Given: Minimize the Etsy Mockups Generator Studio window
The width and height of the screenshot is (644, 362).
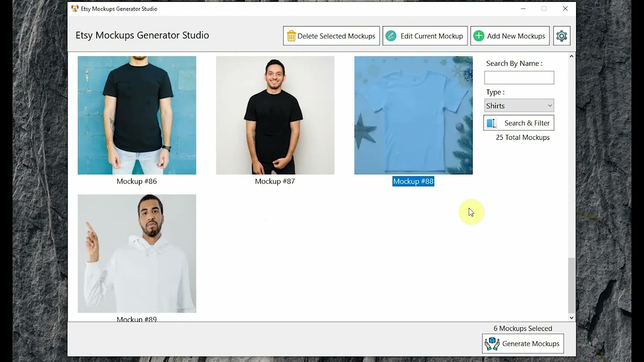Looking at the screenshot, I should point(523,9).
